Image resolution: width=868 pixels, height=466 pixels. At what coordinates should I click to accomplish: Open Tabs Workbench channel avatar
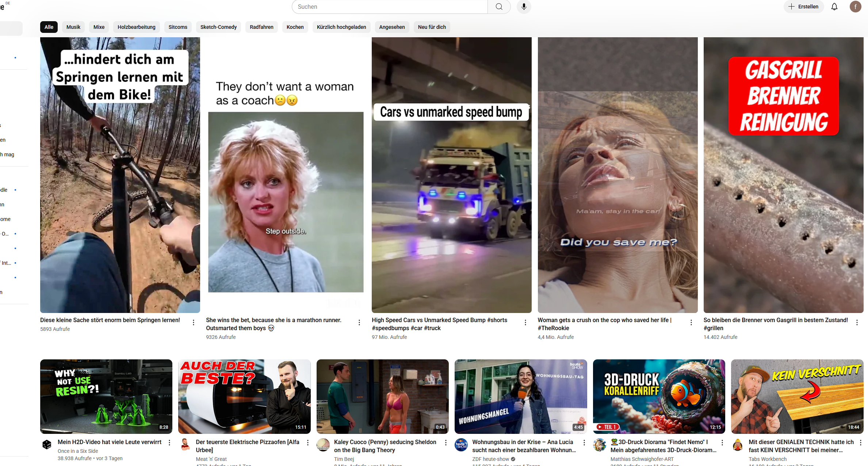738,444
